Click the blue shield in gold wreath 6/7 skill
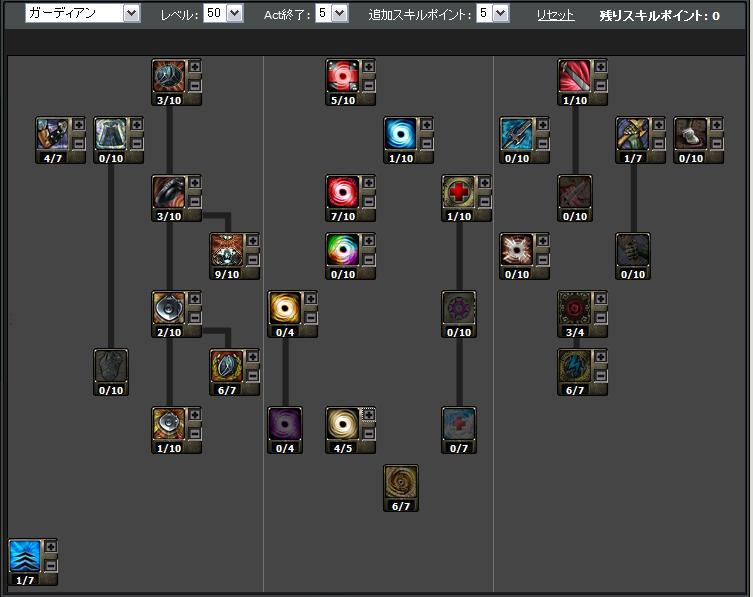 pyautogui.click(x=227, y=366)
